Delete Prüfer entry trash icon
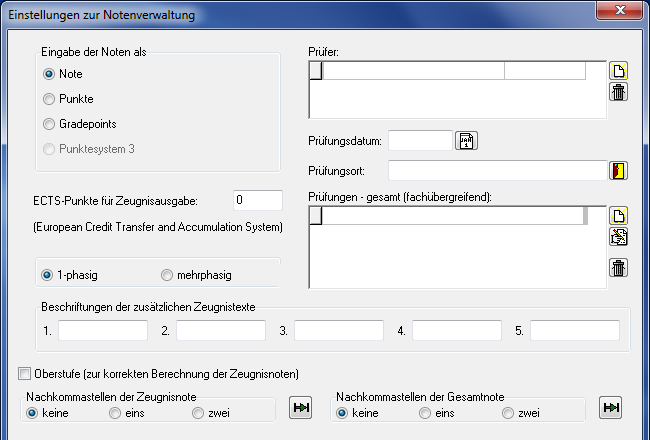The image size is (650, 440). 618,92
